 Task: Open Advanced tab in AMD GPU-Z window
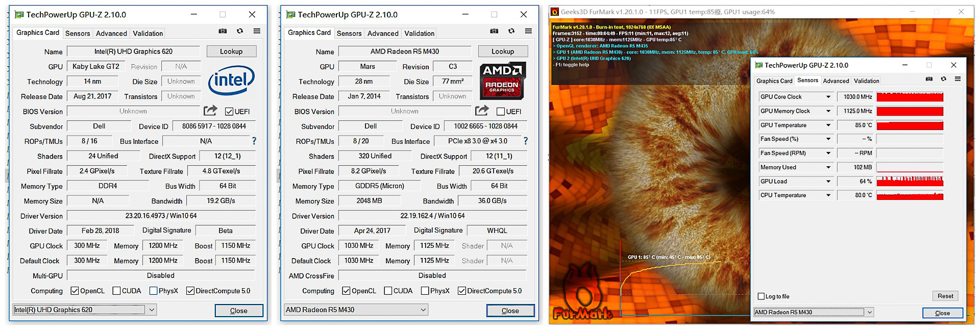click(383, 33)
